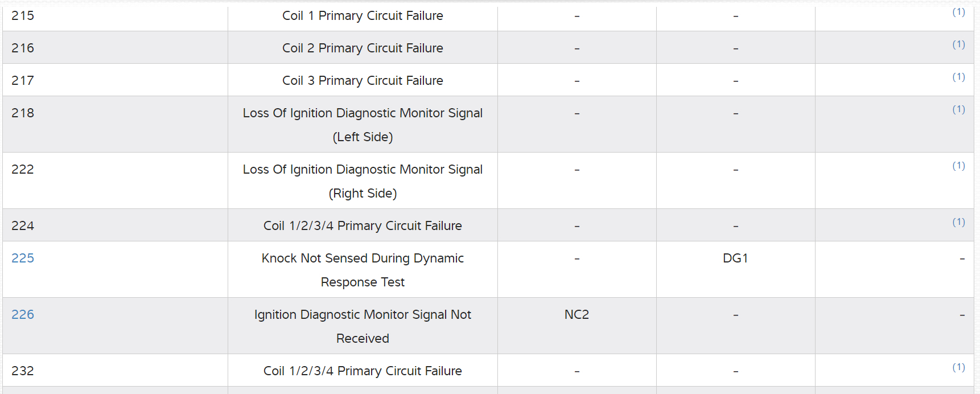
Task: Click the DG1 cell for code 225
Action: (735, 258)
